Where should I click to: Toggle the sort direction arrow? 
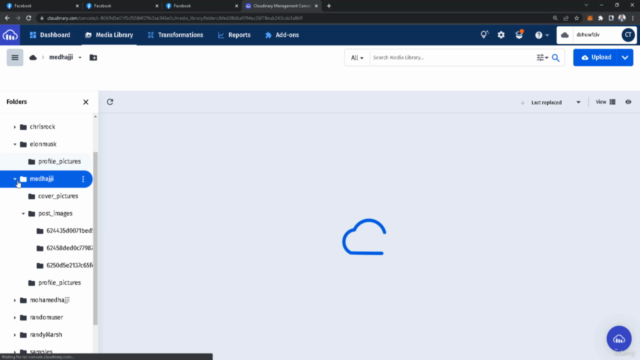click(522, 102)
